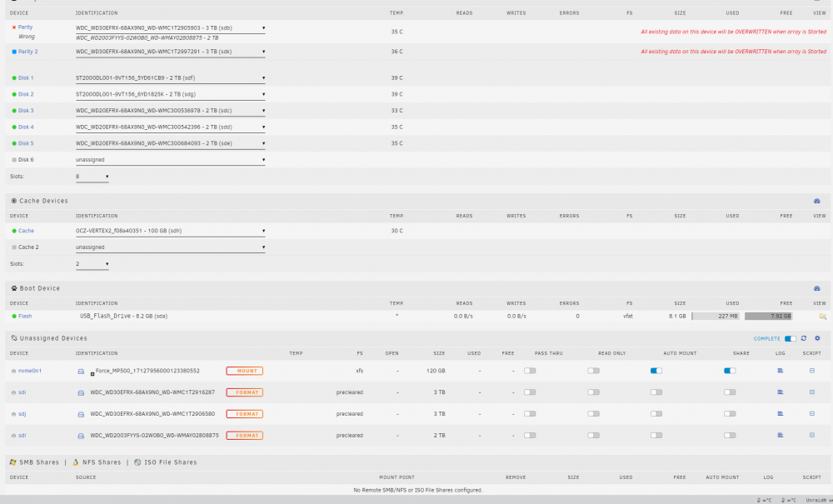Click the Flash used space bar 227 MB

click(x=716, y=316)
